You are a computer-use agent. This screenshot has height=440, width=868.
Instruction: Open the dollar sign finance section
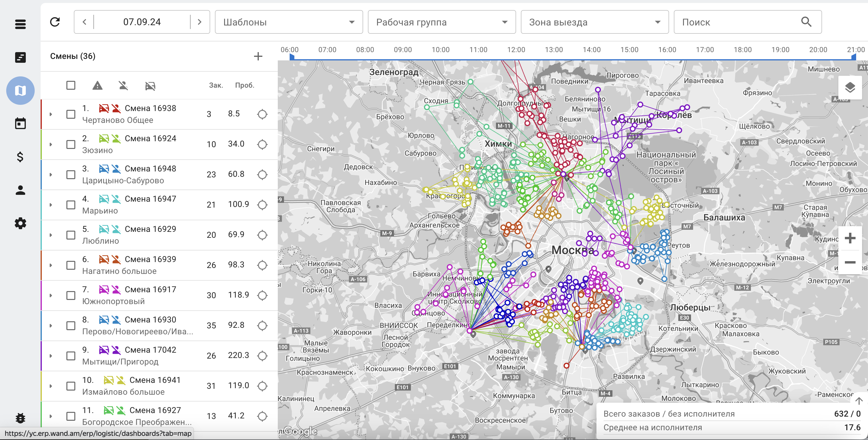(20, 157)
